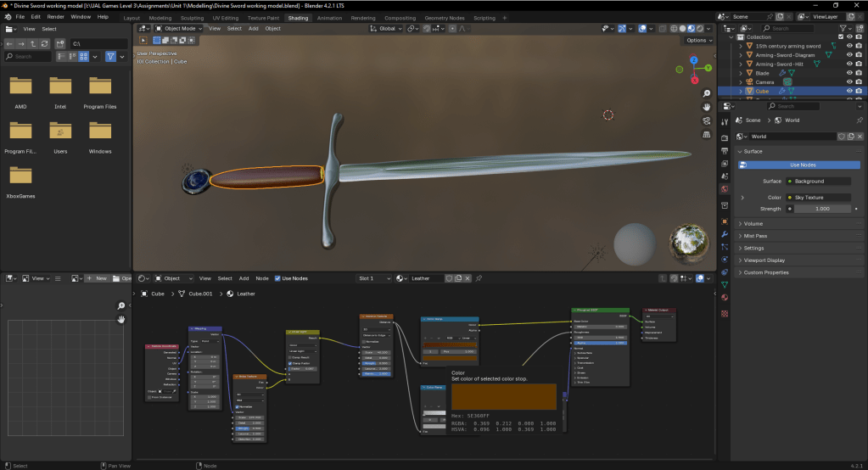
Task: Expand the Viewport Display panel
Action: pos(764,260)
